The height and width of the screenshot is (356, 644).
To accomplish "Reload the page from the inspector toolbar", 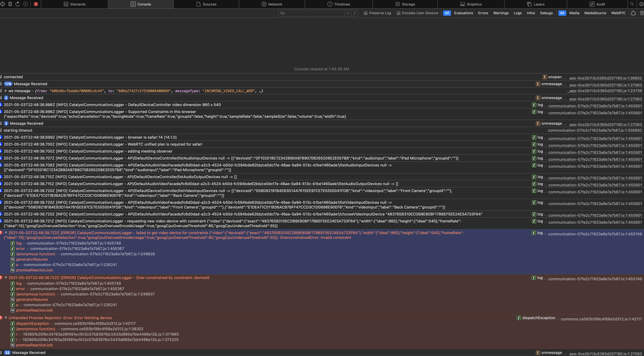I will 17,4.
